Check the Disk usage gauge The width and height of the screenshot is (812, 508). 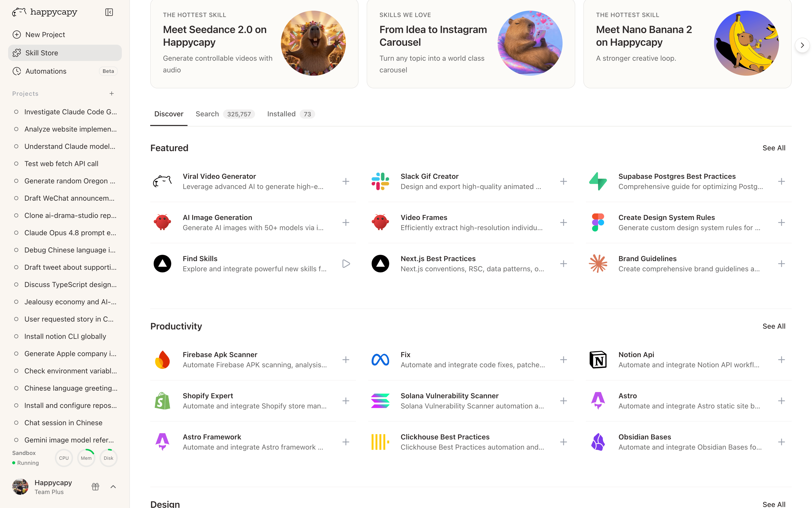click(x=108, y=458)
